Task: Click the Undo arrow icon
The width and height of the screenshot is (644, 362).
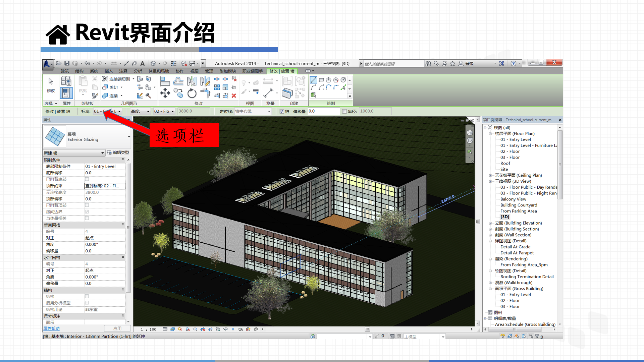Action: tap(87, 63)
